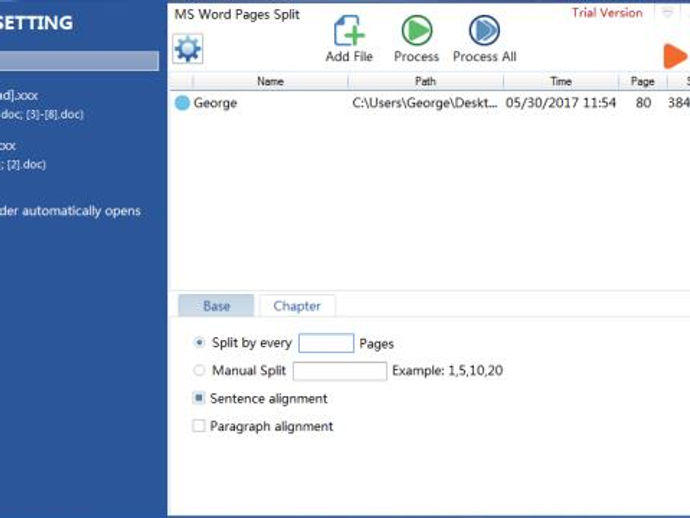This screenshot has width=690, height=518.
Task: Click the Split by every pages input field
Action: (x=326, y=343)
